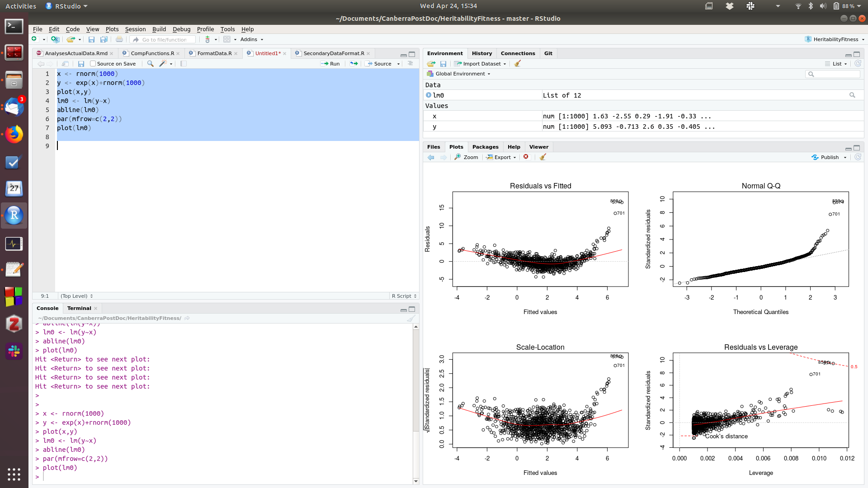Click the broom icon in Environment pane
The width and height of the screenshot is (868, 488).
[x=518, y=64]
